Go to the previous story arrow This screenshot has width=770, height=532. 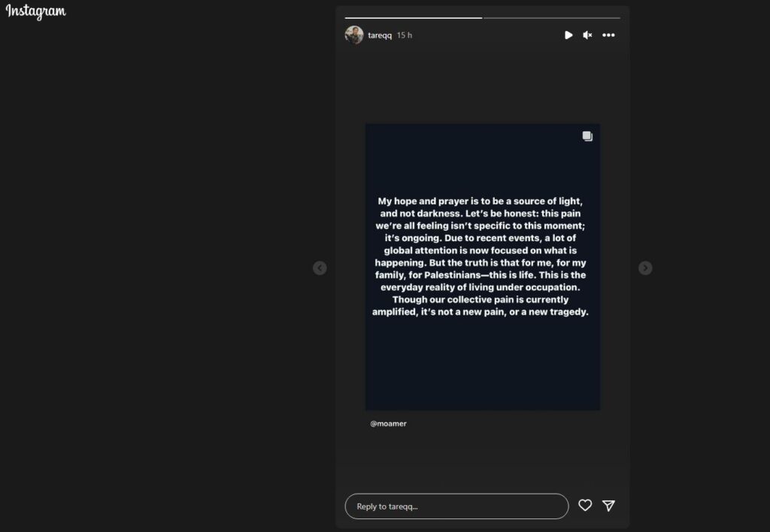(x=320, y=268)
